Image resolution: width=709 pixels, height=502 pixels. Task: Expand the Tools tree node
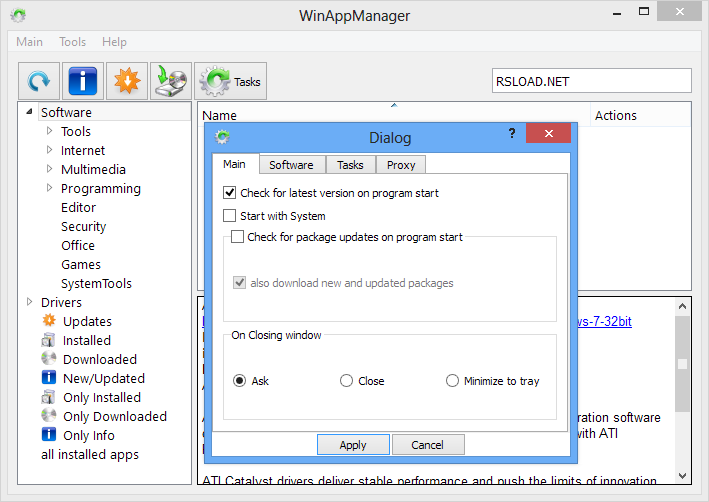[x=49, y=131]
